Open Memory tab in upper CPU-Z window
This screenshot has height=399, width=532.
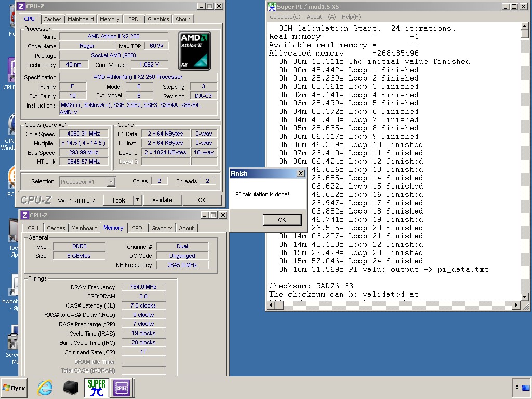pos(109,19)
